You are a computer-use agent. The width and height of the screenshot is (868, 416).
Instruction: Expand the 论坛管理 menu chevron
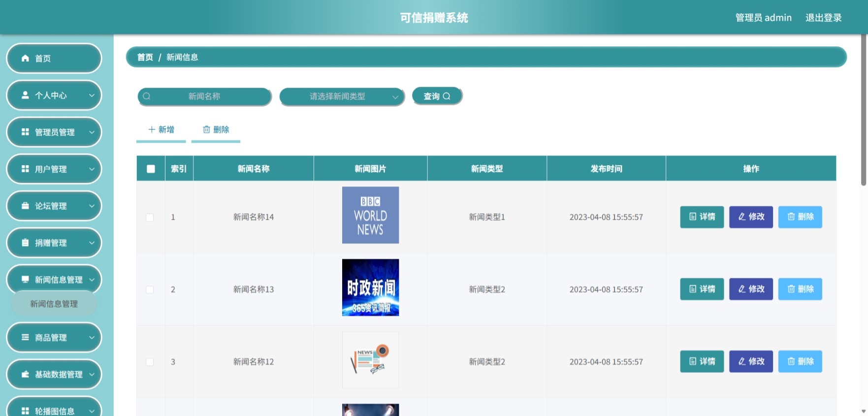[x=92, y=206]
